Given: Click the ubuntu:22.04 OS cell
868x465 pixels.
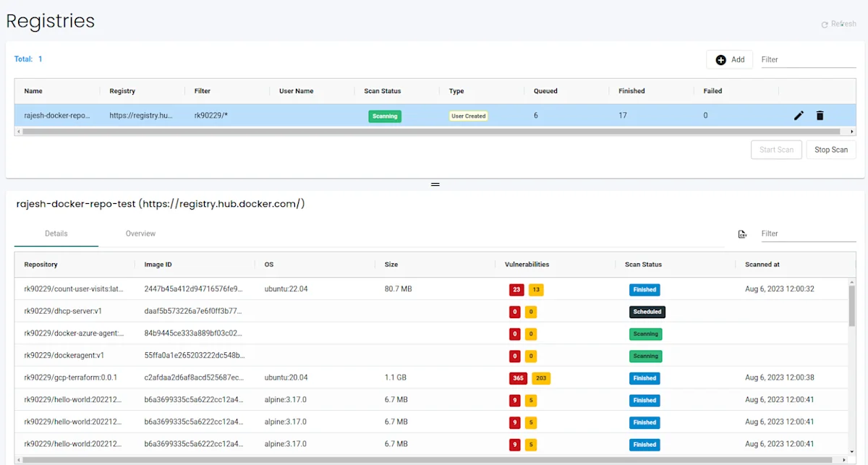Looking at the screenshot, I should 286,289.
